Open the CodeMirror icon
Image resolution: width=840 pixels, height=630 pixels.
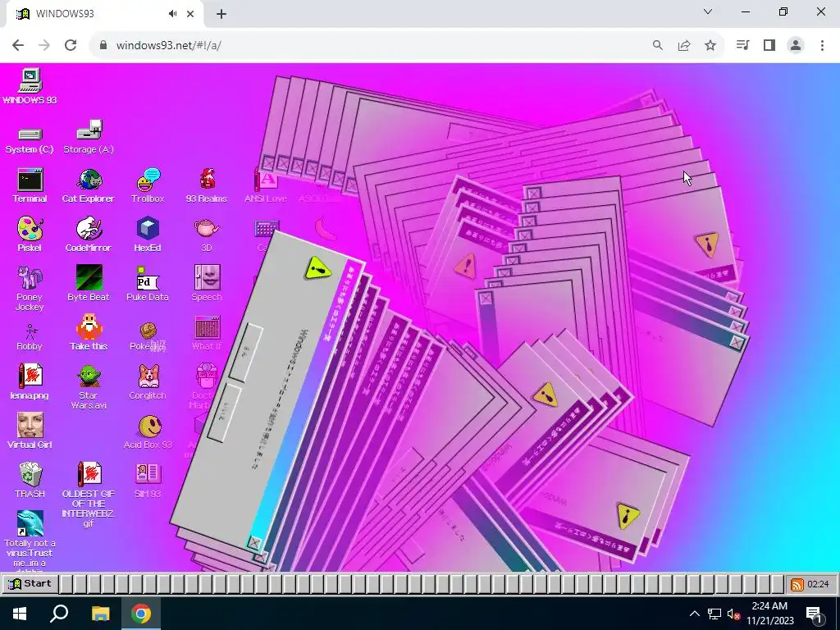click(x=89, y=229)
